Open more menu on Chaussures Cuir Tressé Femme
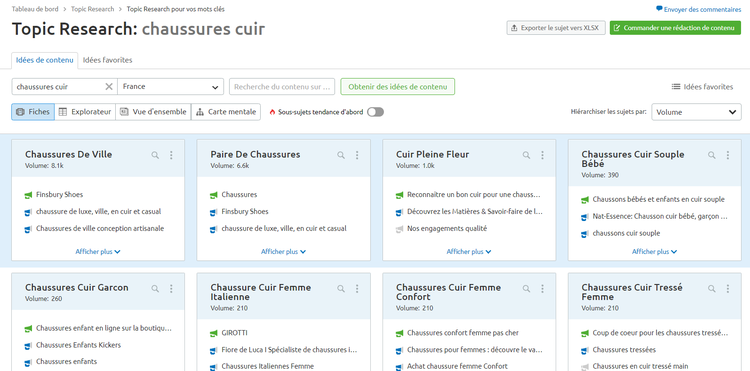750x371 pixels. click(728, 288)
